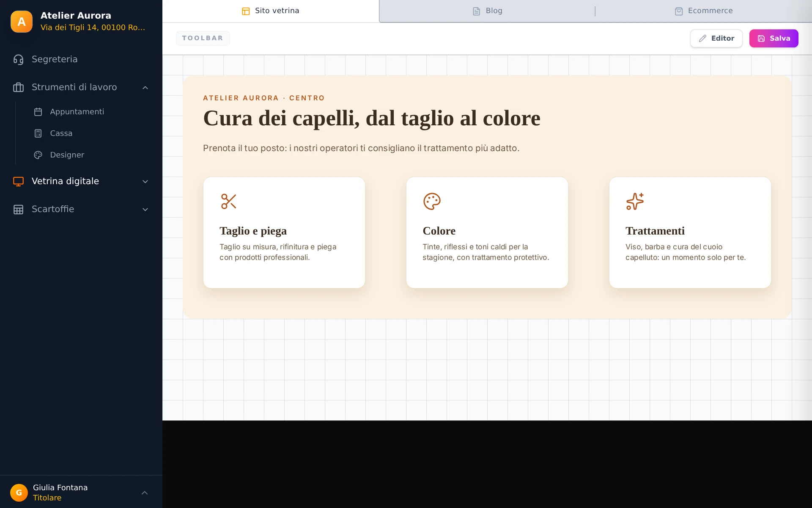This screenshot has height=508, width=812.
Task: Click the Appuntamenti calendar icon
Action: click(x=38, y=112)
